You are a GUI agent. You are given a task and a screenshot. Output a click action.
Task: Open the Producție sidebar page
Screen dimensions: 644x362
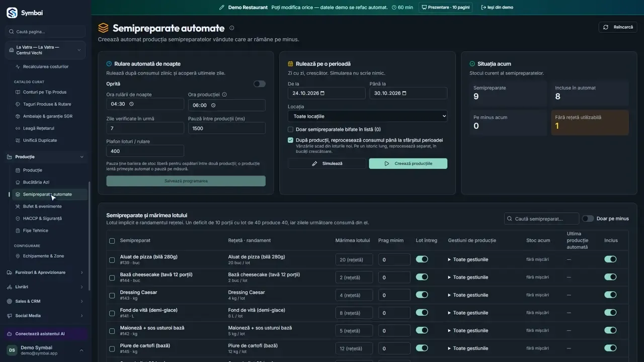pyautogui.click(x=49, y=170)
